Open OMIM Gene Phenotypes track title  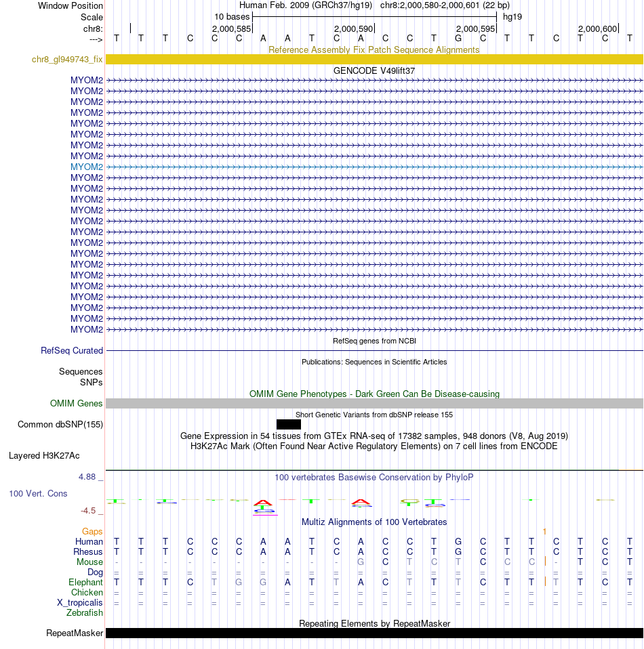point(374,394)
